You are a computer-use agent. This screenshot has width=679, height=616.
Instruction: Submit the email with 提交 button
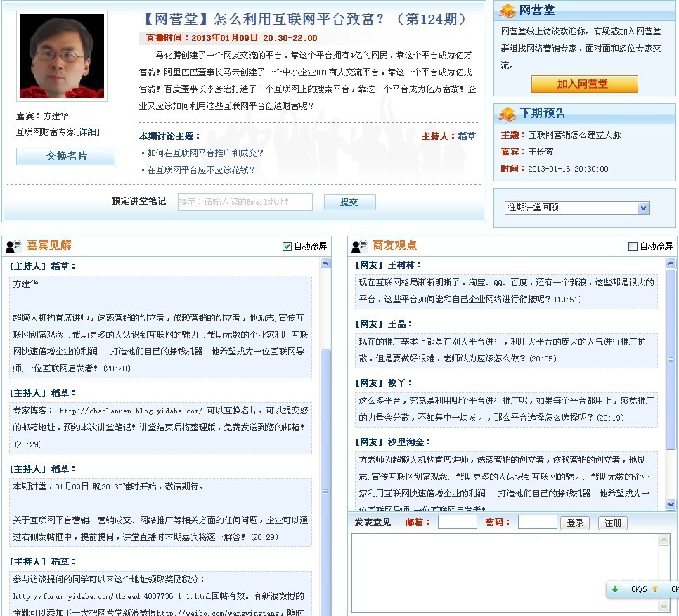[350, 203]
